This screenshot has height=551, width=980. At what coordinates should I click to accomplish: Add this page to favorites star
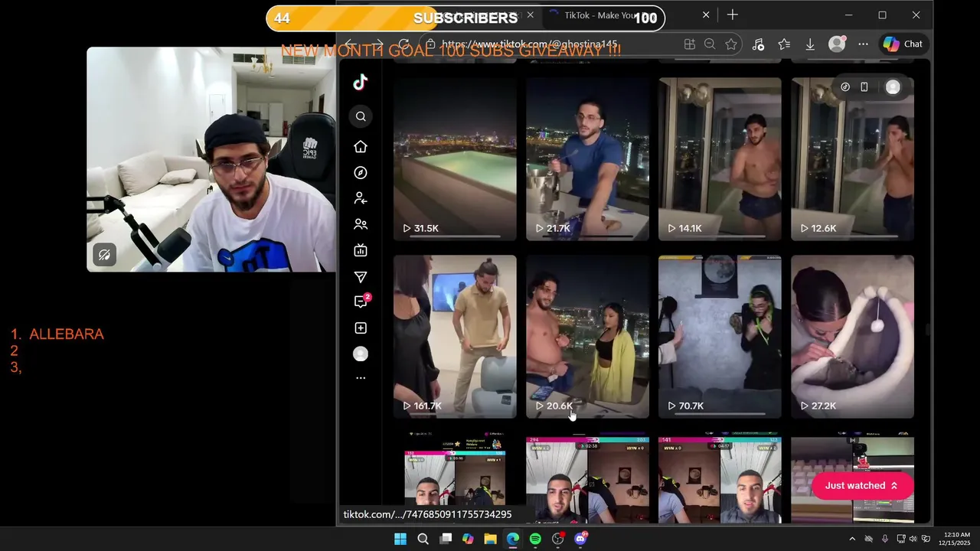point(731,44)
